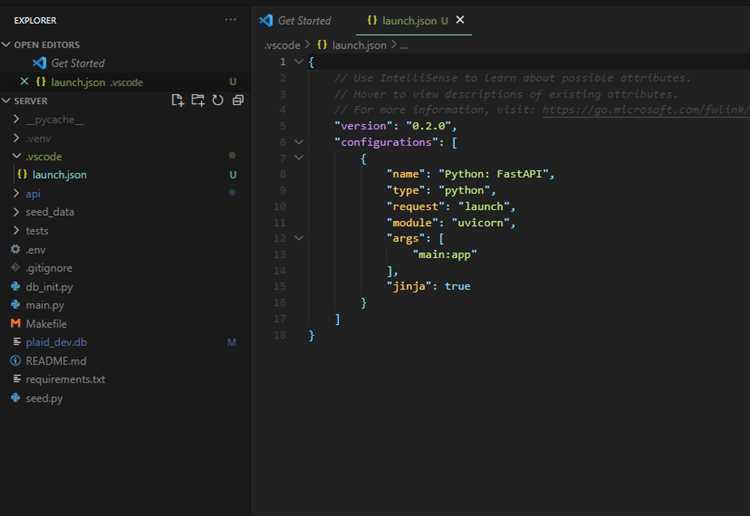Click the Python icon beside seed.py

[x=15, y=397]
